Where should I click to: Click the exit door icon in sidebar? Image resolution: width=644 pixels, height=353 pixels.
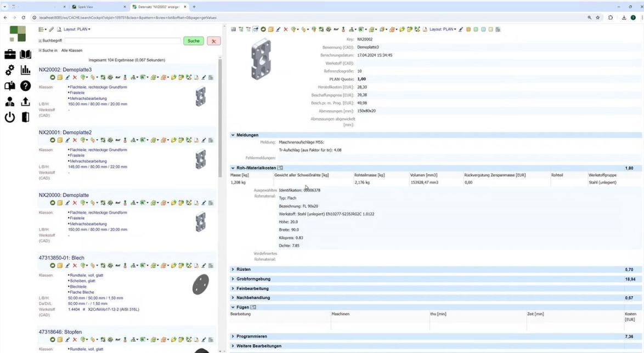click(x=25, y=117)
